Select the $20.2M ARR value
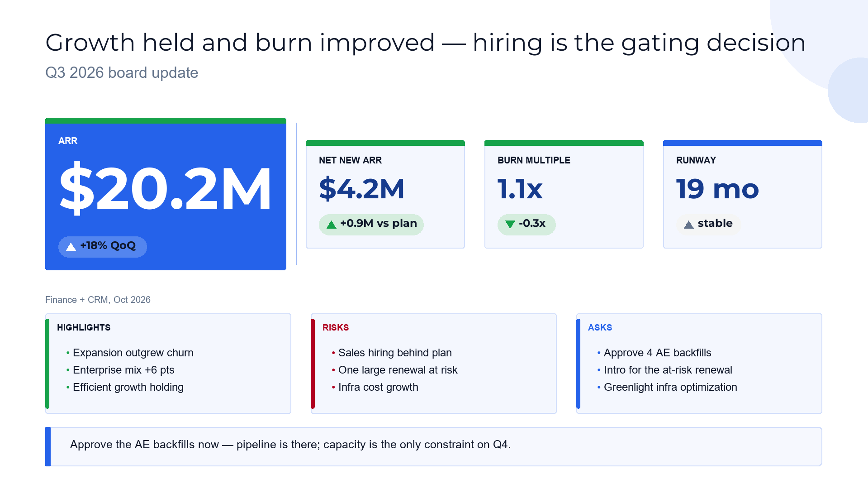The image size is (868, 489). [x=166, y=188]
